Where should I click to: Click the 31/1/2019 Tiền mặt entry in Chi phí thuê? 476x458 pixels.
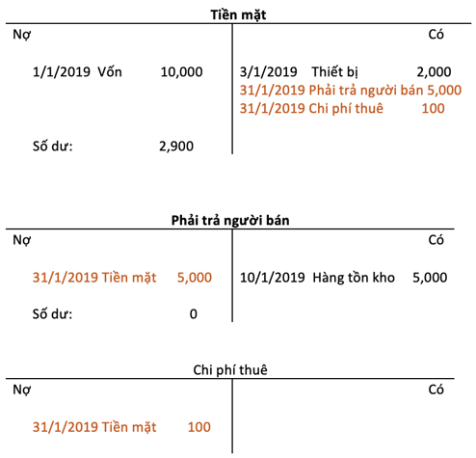(x=94, y=427)
